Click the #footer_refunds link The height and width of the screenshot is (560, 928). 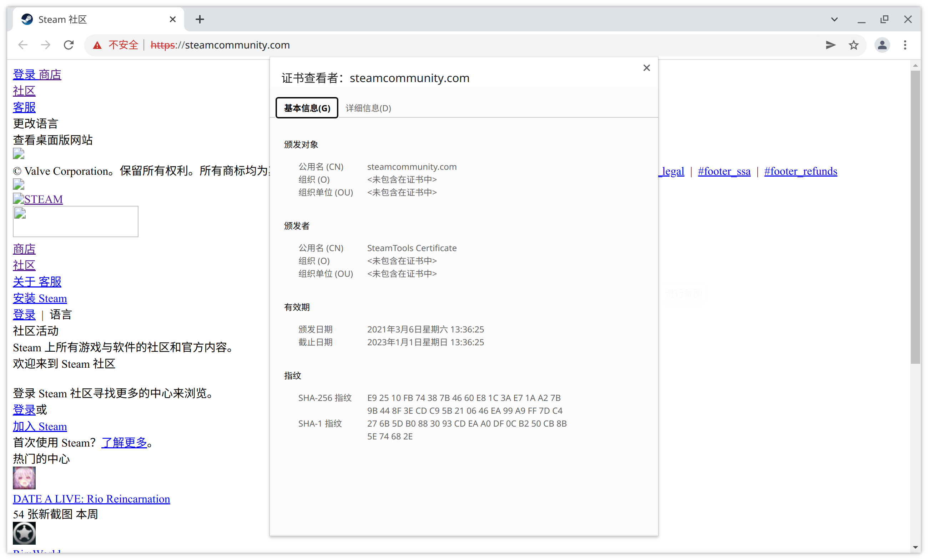[x=800, y=171]
